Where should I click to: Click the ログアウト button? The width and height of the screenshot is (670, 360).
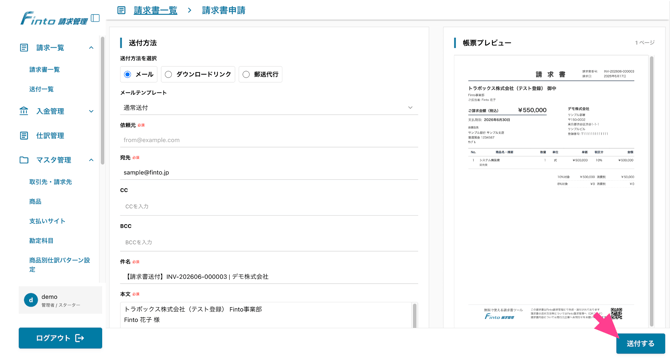point(60,338)
